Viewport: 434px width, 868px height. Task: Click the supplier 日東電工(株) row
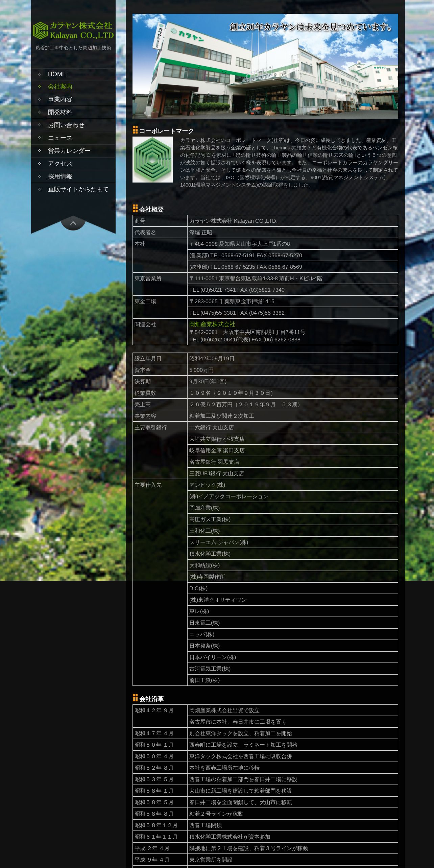pos(292,623)
